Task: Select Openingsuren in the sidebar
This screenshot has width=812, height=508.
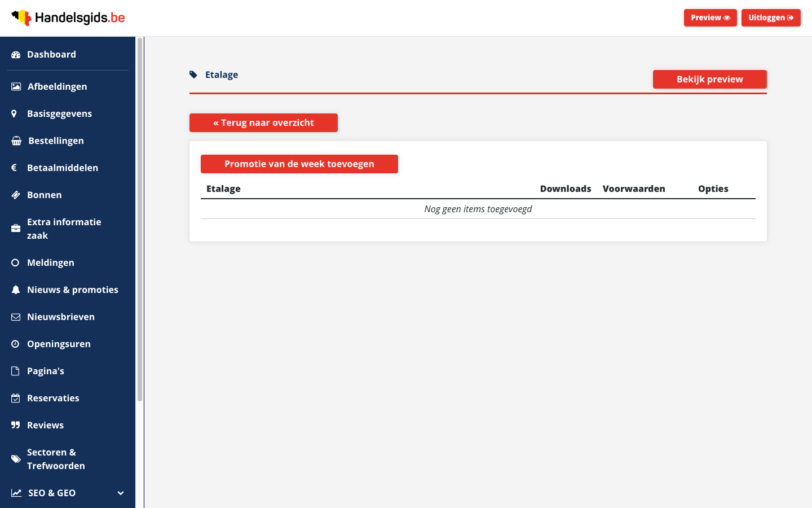Action: coord(68,344)
